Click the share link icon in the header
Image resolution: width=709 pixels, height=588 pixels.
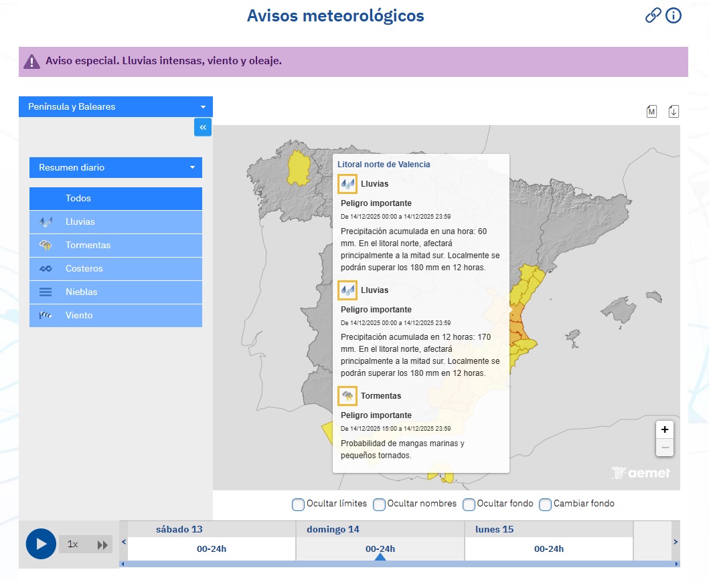coord(653,15)
